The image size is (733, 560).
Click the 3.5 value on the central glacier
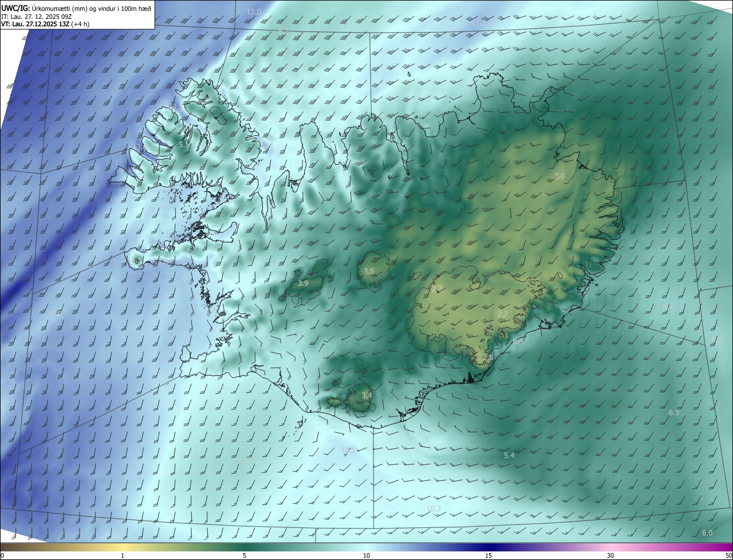[369, 271]
